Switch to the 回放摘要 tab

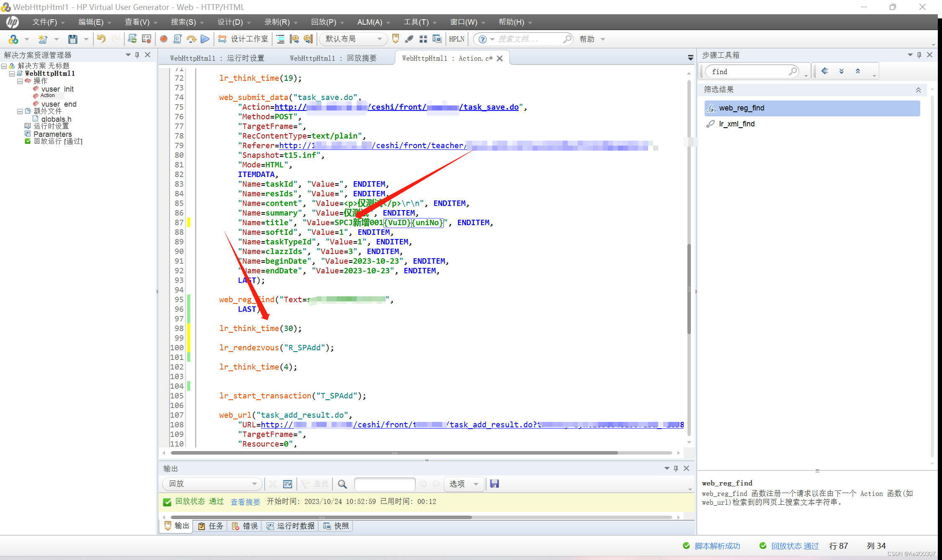pos(333,58)
